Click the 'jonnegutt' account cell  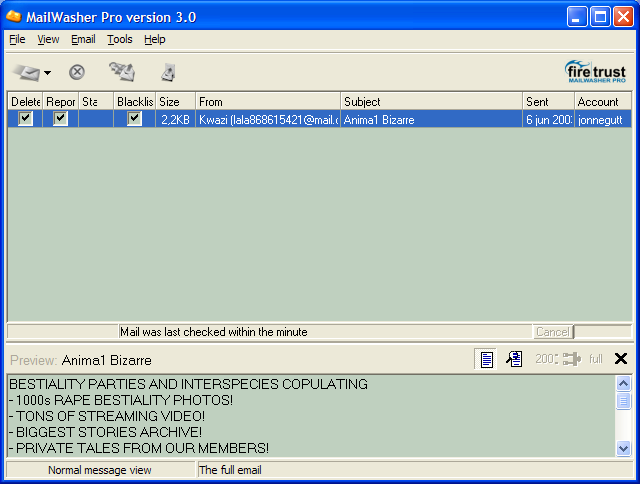(x=603, y=120)
